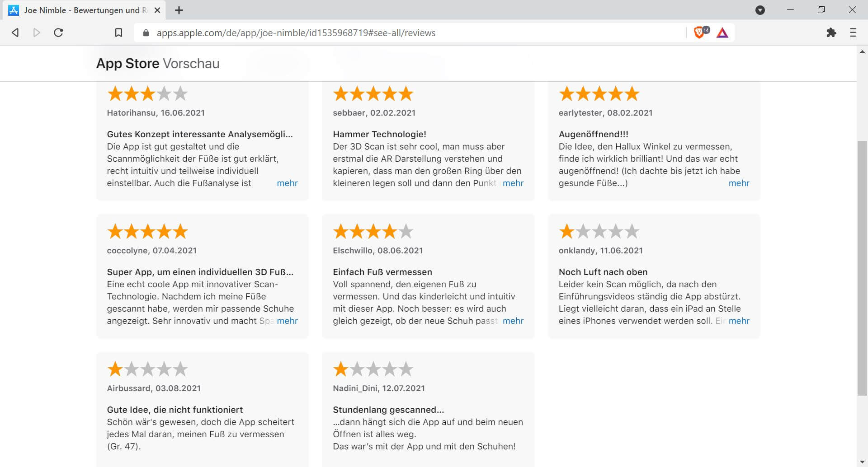Open the browser hamburger menu
The image size is (868, 467).
pyautogui.click(x=853, y=33)
